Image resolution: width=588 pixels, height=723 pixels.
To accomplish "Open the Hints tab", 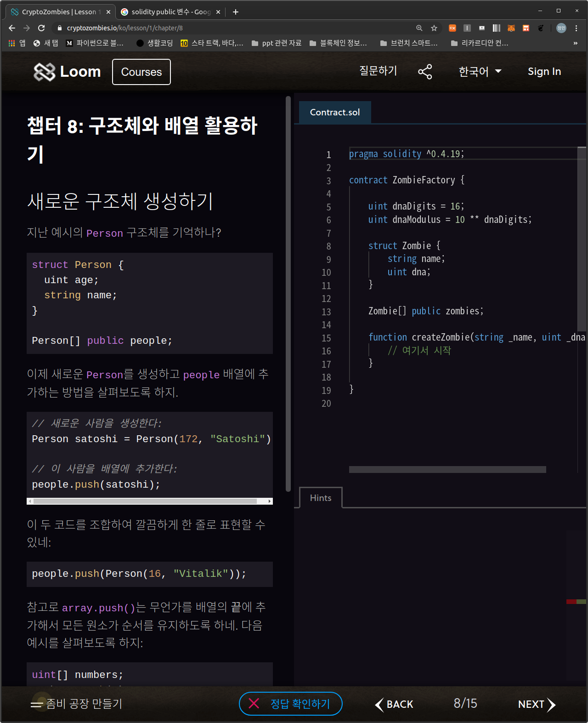I will (x=321, y=498).
